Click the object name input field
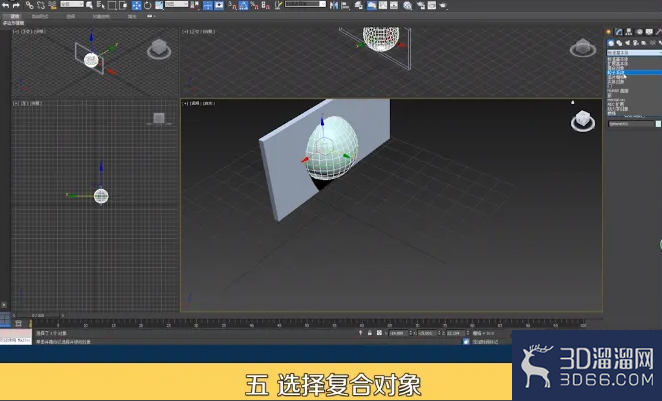 tap(631, 124)
